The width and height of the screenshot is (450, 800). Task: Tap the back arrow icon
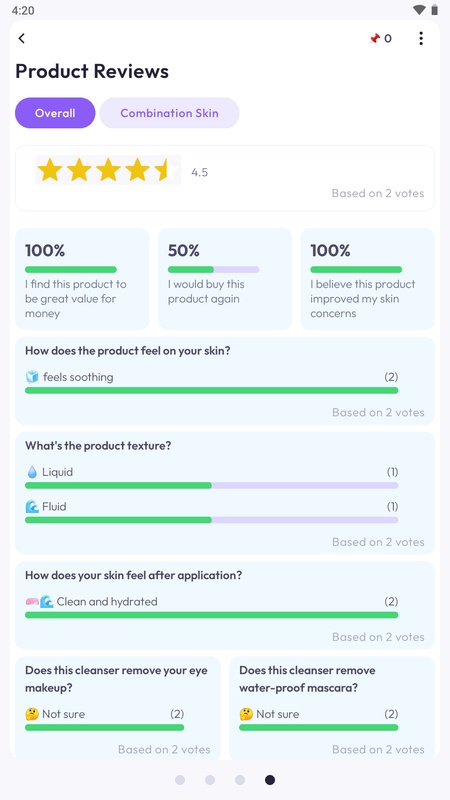tap(21, 38)
